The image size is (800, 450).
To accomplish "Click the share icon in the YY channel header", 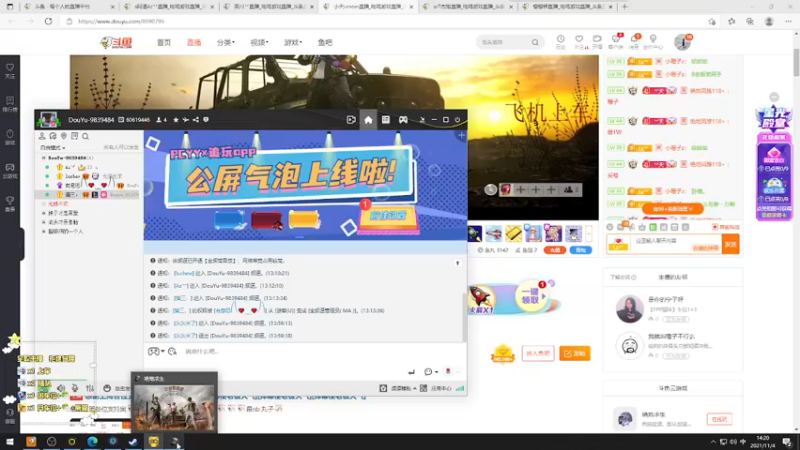I will pos(195,120).
